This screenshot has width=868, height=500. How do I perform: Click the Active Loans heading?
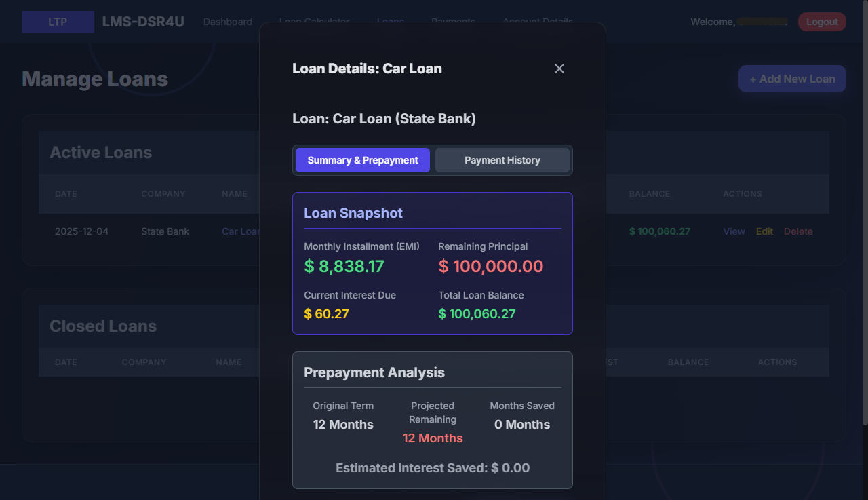tap(100, 152)
